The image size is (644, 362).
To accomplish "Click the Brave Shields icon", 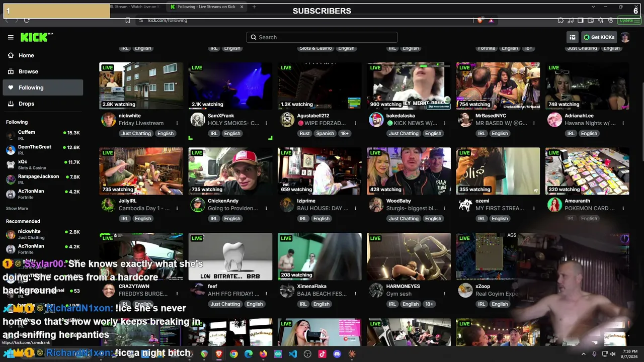I will coord(480,20).
